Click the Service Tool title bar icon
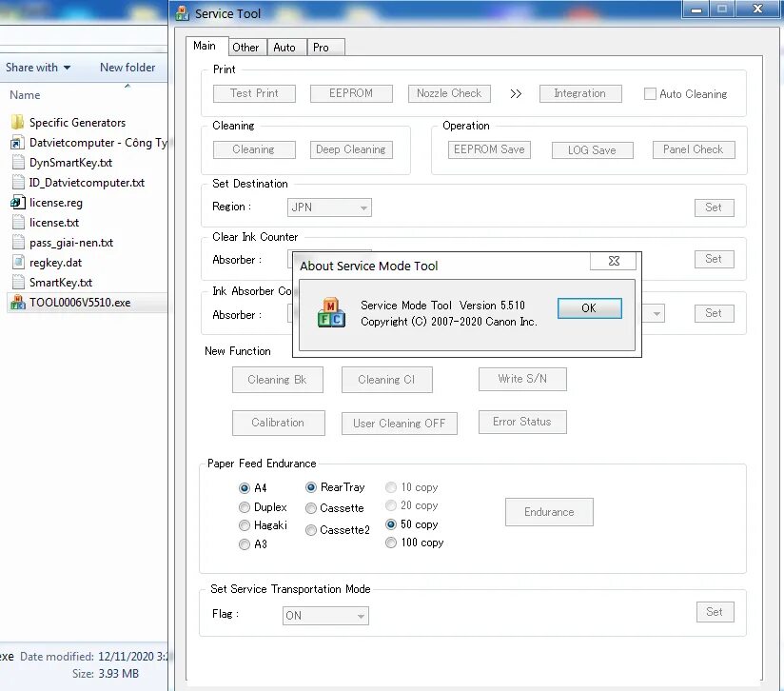Screen dimensions: 784x691 pyautogui.click(x=182, y=13)
